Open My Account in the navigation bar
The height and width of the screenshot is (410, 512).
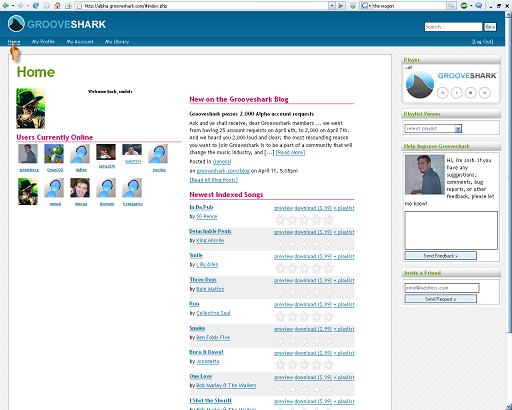[80, 42]
